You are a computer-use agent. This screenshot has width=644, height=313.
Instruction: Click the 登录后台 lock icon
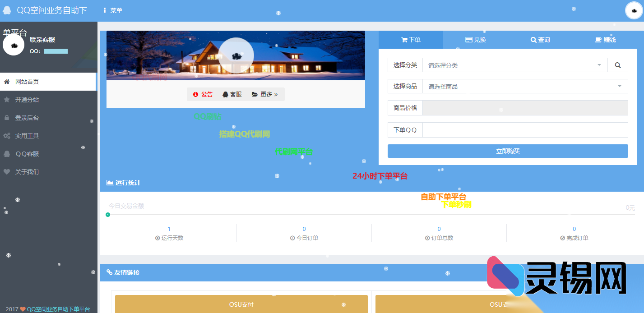click(x=7, y=117)
